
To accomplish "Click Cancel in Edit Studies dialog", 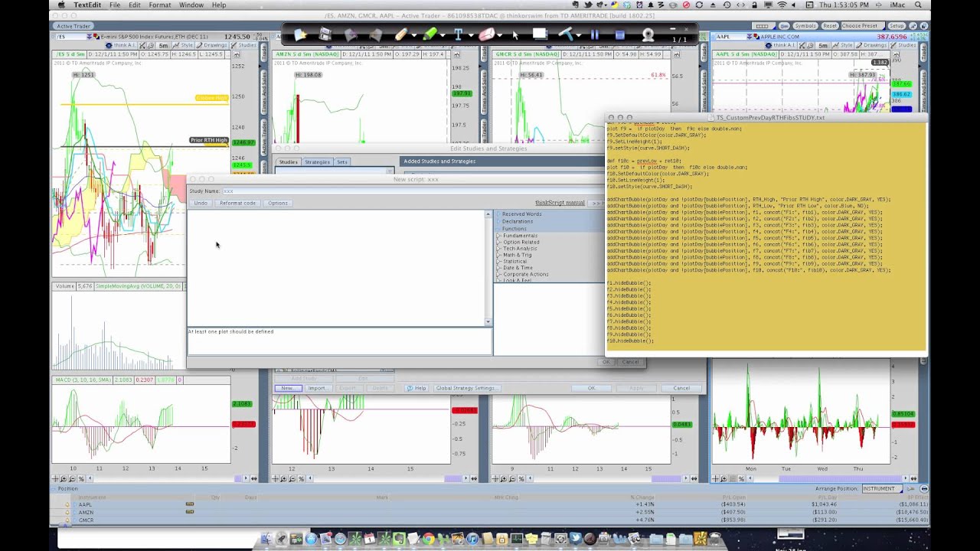I will pyautogui.click(x=681, y=388).
